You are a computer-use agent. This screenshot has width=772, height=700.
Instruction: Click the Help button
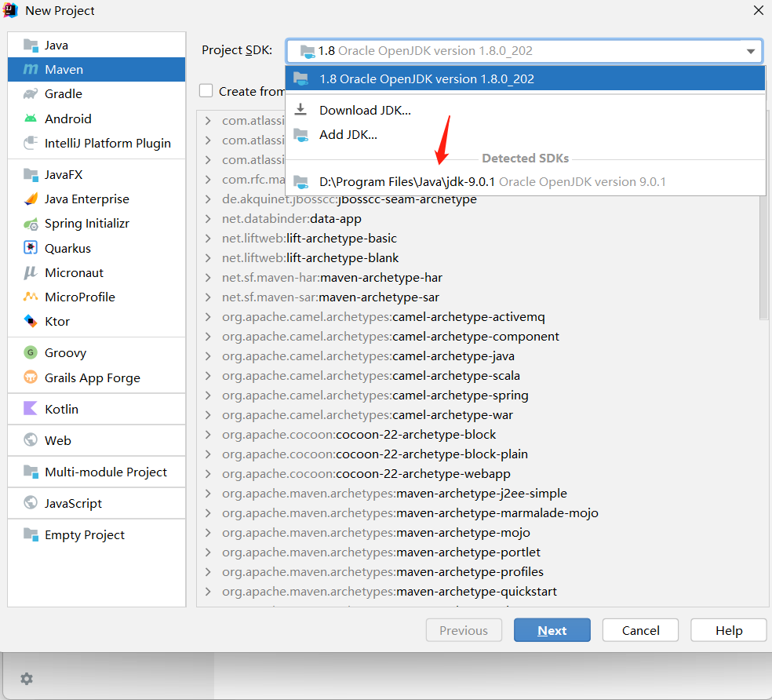[729, 630]
